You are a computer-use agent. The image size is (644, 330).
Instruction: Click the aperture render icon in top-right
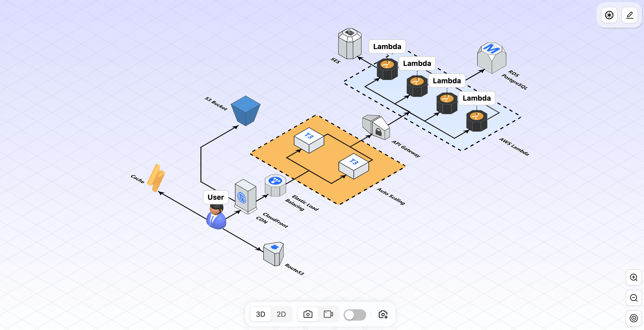[x=609, y=15]
